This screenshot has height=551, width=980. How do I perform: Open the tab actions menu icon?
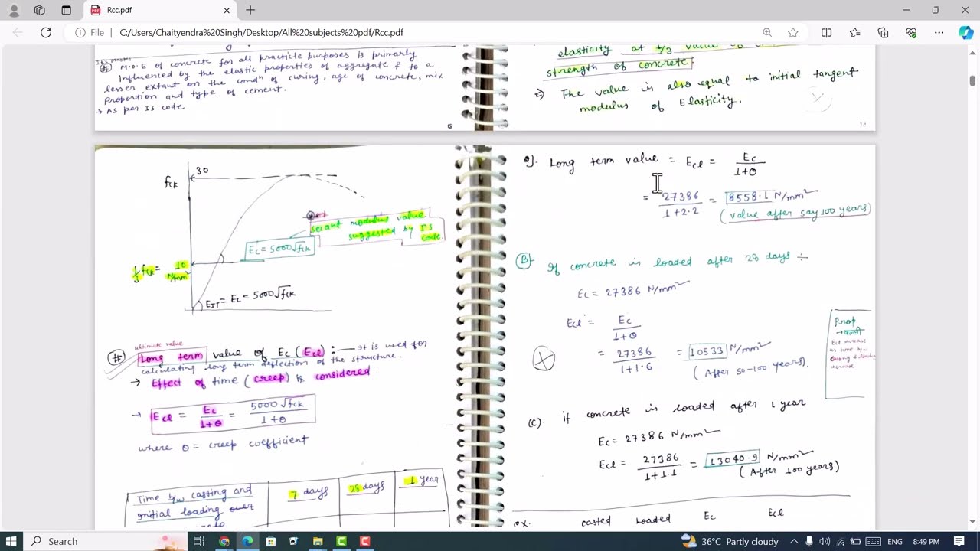pos(66,10)
